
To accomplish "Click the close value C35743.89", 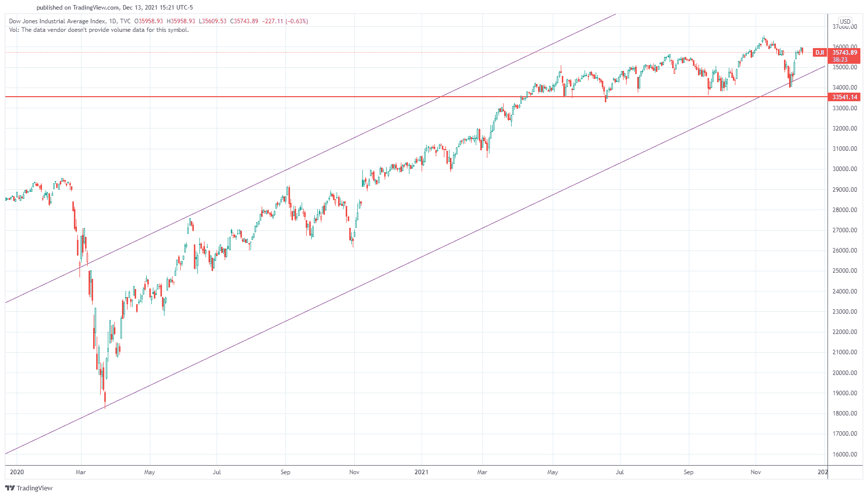I will coord(244,21).
